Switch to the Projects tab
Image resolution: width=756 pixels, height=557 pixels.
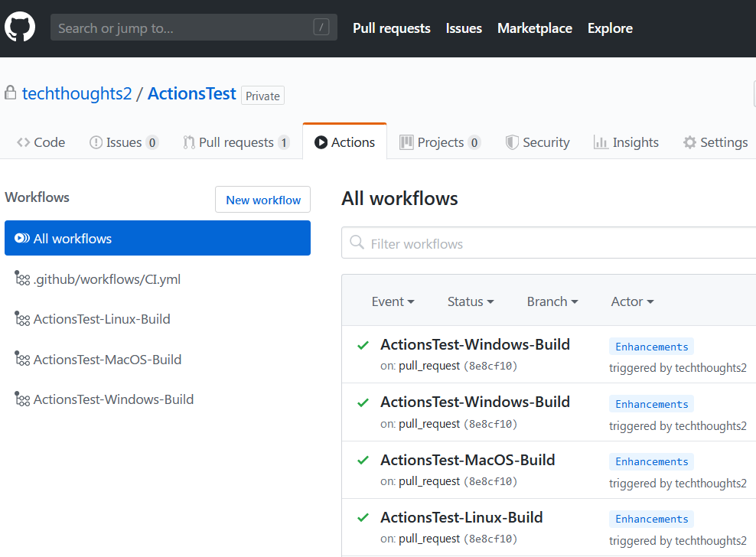440,142
